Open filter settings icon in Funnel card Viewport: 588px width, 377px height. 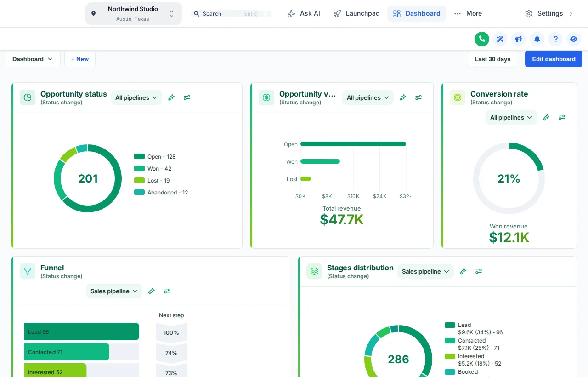pyautogui.click(x=167, y=291)
